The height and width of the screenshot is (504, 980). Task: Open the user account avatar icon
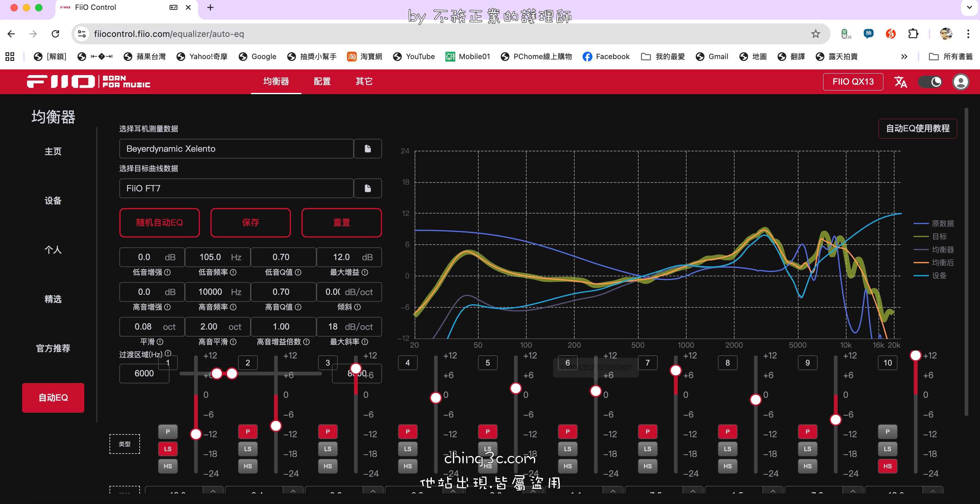click(960, 82)
